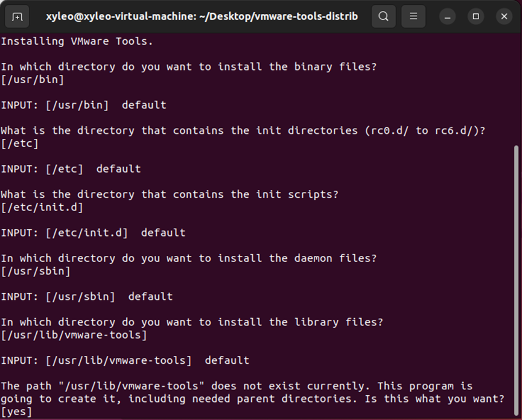The height and width of the screenshot is (420, 522).
Task: Maximize the terminal window
Action: click(476, 16)
